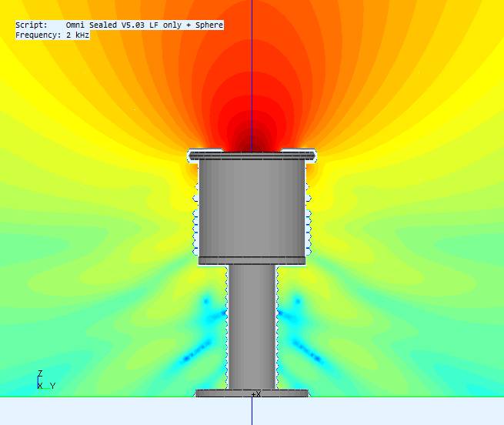Viewport: 504px width, 425px height.
Task: Click the +X origin marker at base
Action: coord(256,393)
